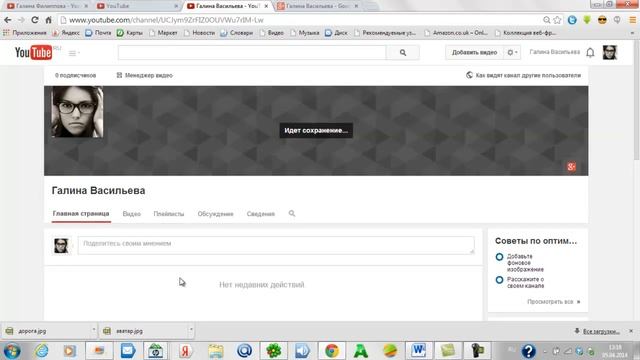640x360 pixels.
Task: Open the YouTube guide menu icon
Action: coord(72,53)
